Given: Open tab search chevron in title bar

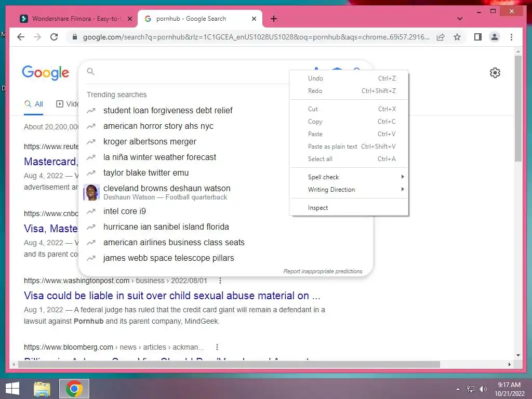Looking at the screenshot, I should pyautogui.click(x=460, y=19).
